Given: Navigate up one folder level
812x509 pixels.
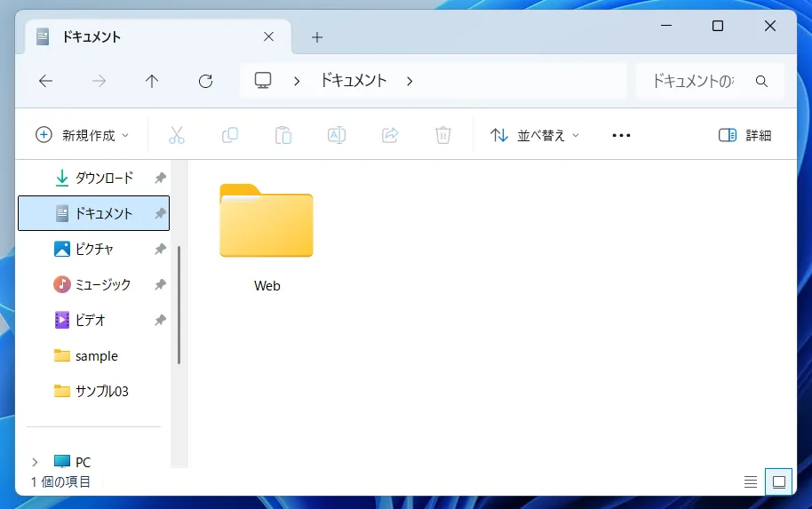Looking at the screenshot, I should [152, 81].
